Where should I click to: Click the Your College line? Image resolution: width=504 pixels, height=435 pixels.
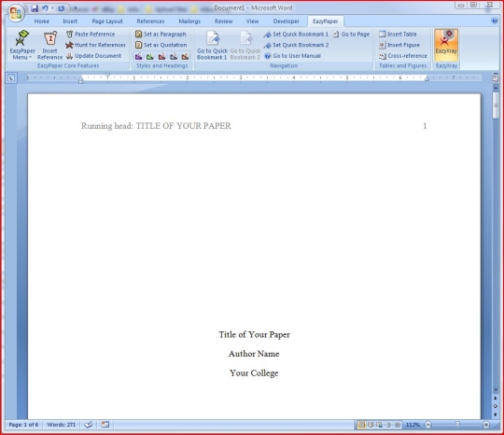(254, 373)
